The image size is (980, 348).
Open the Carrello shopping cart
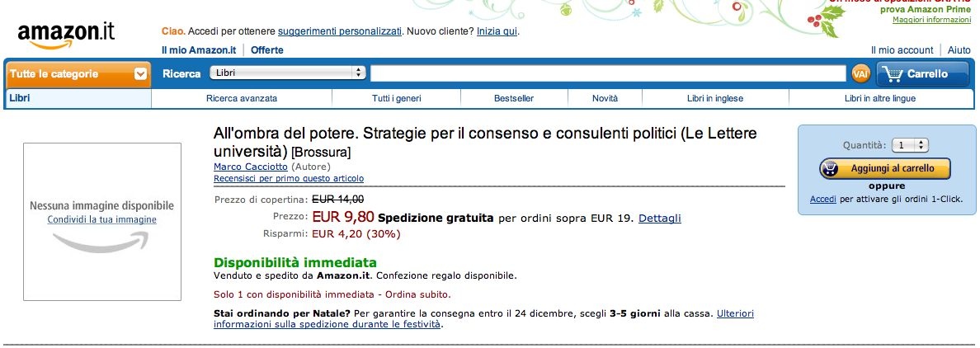tap(922, 74)
